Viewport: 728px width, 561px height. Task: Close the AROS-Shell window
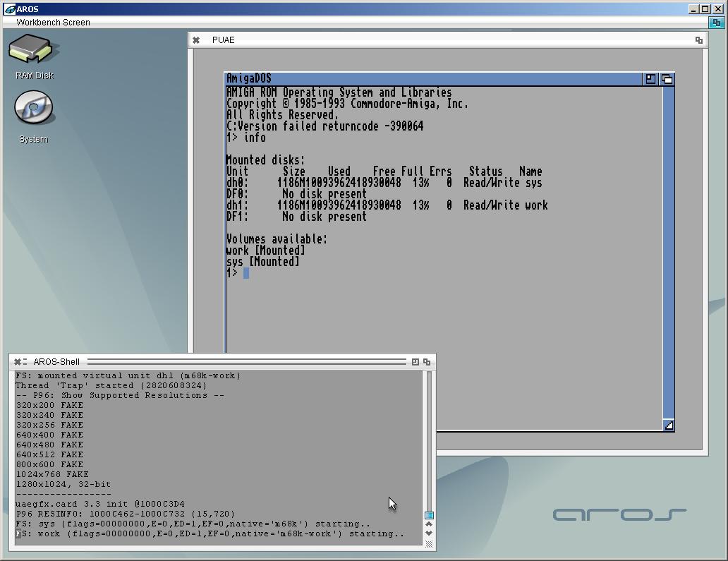coord(17,362)
